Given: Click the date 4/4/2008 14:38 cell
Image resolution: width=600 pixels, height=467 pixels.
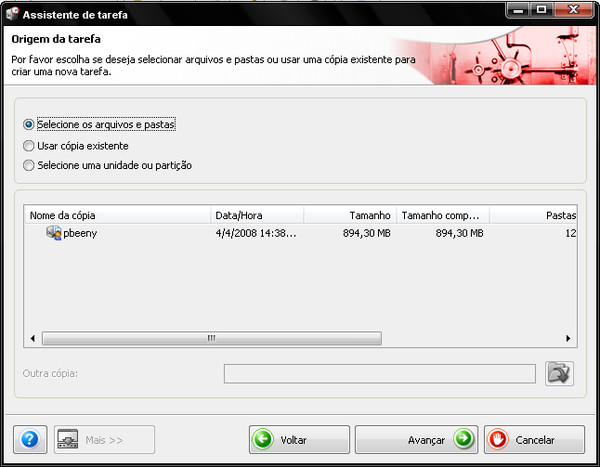Looking at the screenshot, I should 256,233.
